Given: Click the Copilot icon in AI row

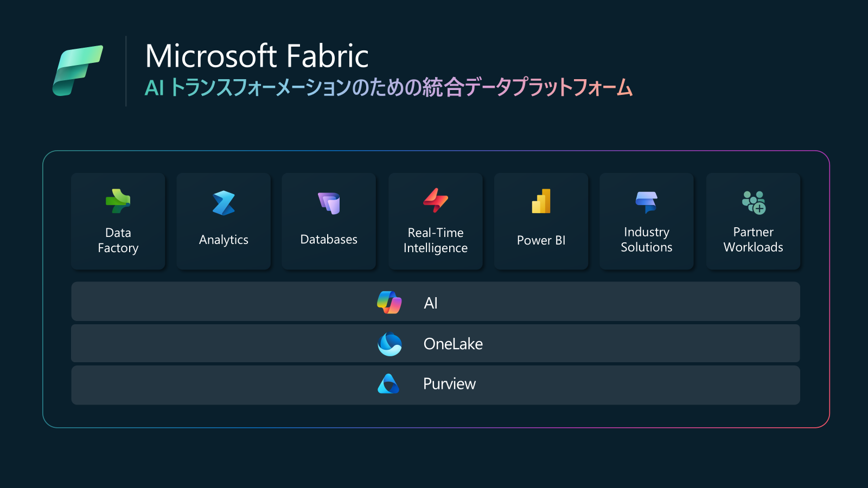Looking at the screenshot, I should (390, 302).
